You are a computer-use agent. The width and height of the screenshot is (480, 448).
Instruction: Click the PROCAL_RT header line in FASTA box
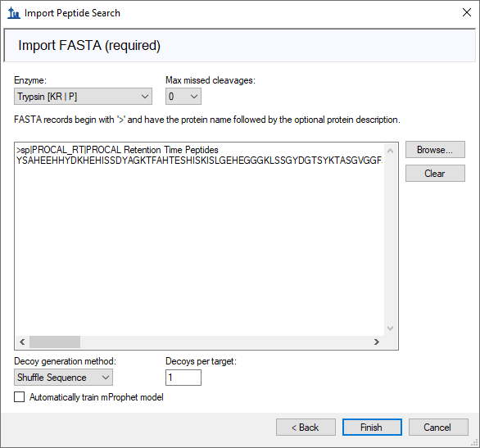click(x=118, y=150)
